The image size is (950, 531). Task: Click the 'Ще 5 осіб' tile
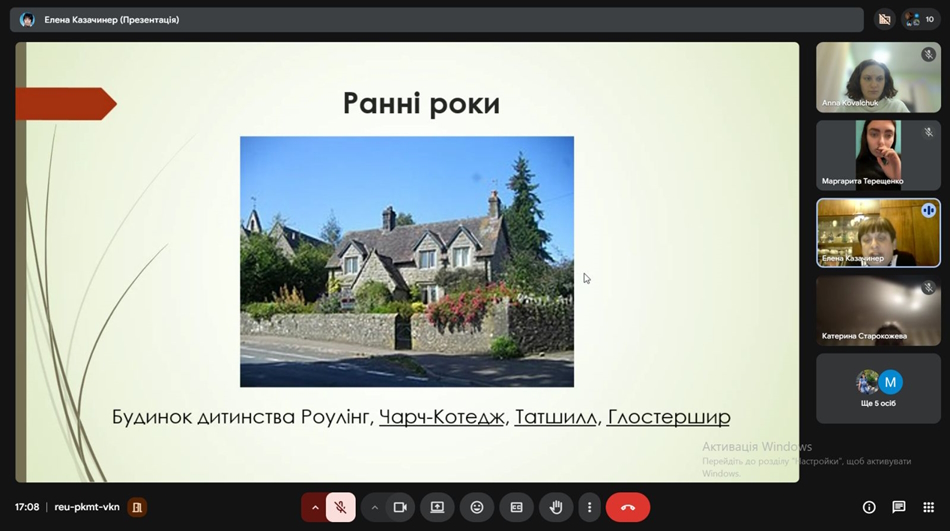tap(878, 388)
